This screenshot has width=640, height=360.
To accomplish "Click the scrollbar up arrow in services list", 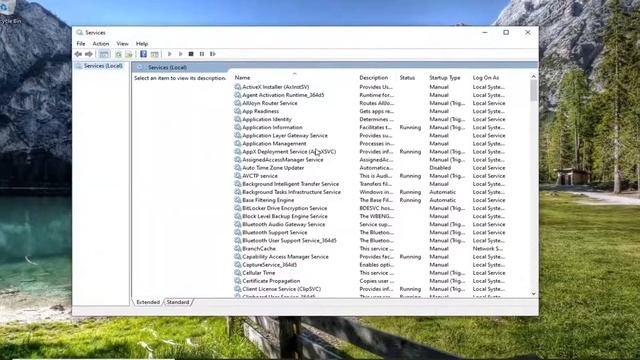I will 533,76.
